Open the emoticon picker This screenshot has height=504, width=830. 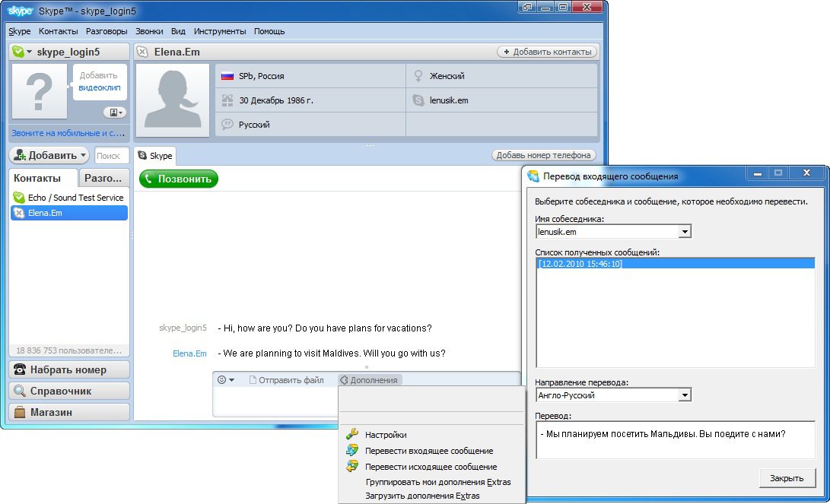click(x=226, y=380)
